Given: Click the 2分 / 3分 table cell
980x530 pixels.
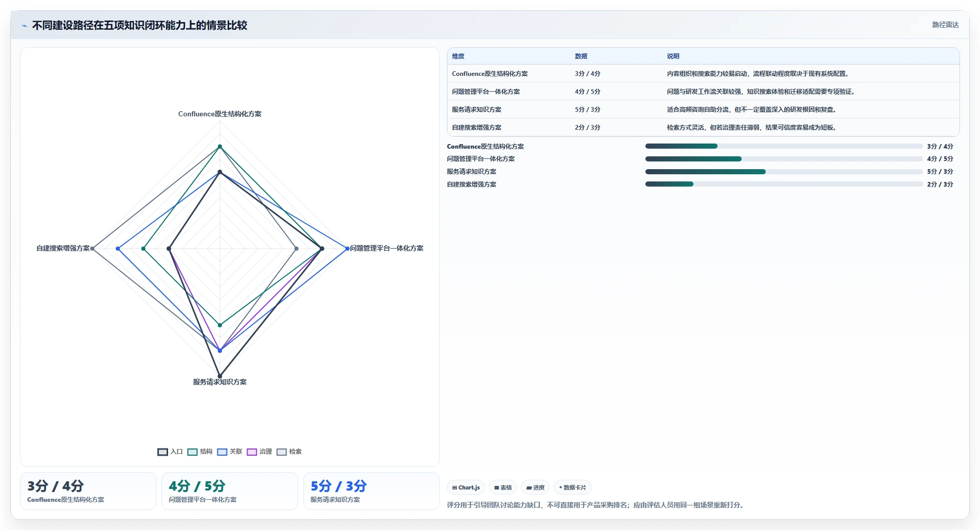Looking at the screenshot, I should click(587, 128).
